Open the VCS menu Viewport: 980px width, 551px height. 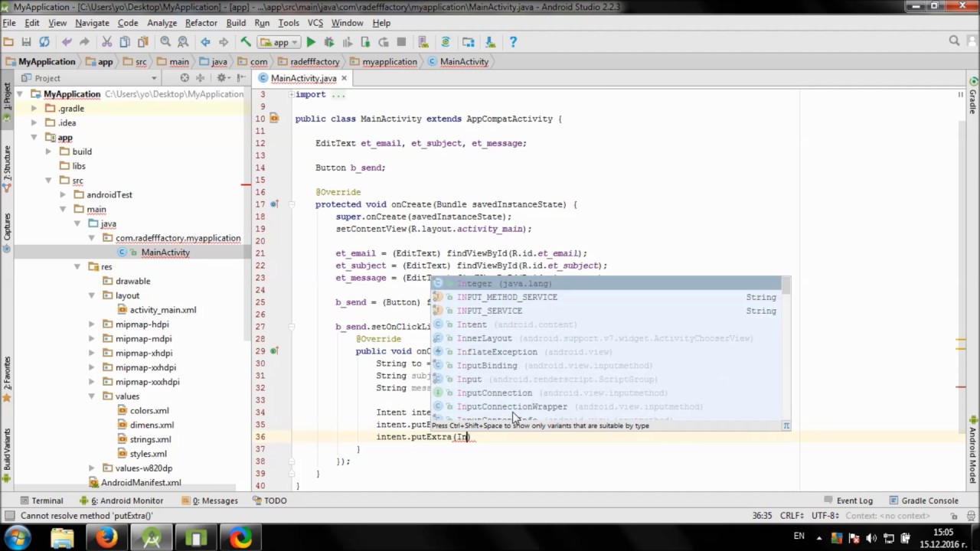(x=315, y=23)
